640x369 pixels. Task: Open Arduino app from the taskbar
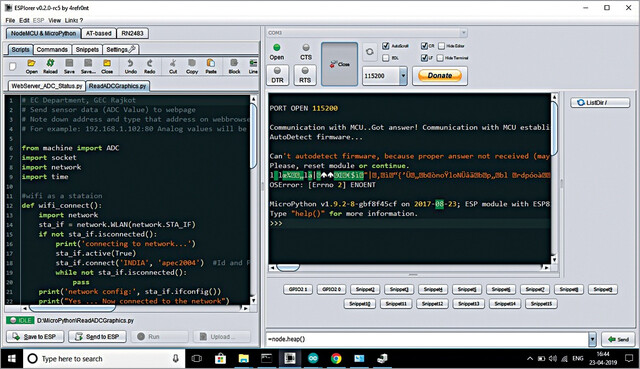pos(313,358)
